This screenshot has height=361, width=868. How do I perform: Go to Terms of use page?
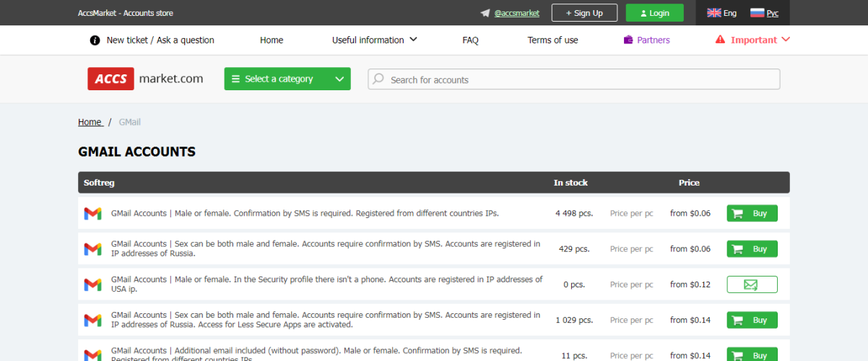[x=552, y=40]
